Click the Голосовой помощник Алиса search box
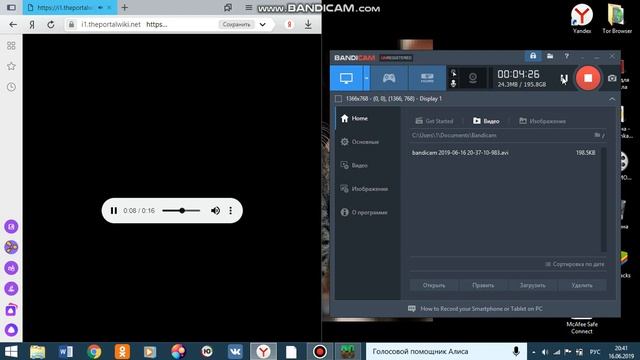 (x=447, y=351)
